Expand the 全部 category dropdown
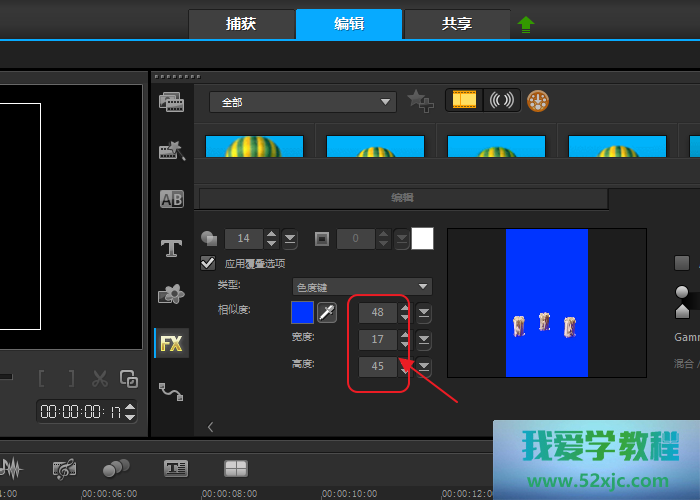This screenshot has height=500, width=700. 302,102
